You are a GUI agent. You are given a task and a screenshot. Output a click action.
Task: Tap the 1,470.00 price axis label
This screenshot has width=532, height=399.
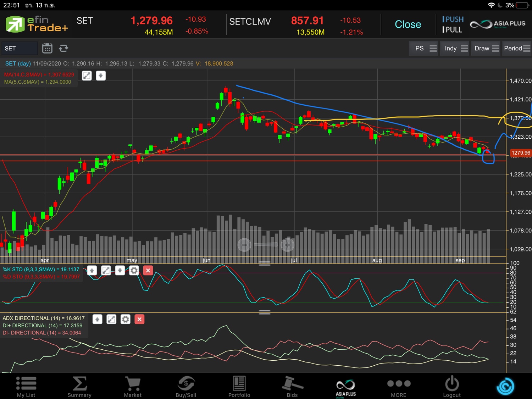point(520,81)
